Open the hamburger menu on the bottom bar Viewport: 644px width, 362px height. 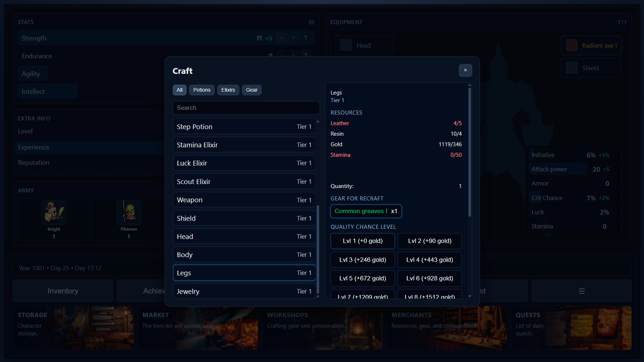[582, 291]
